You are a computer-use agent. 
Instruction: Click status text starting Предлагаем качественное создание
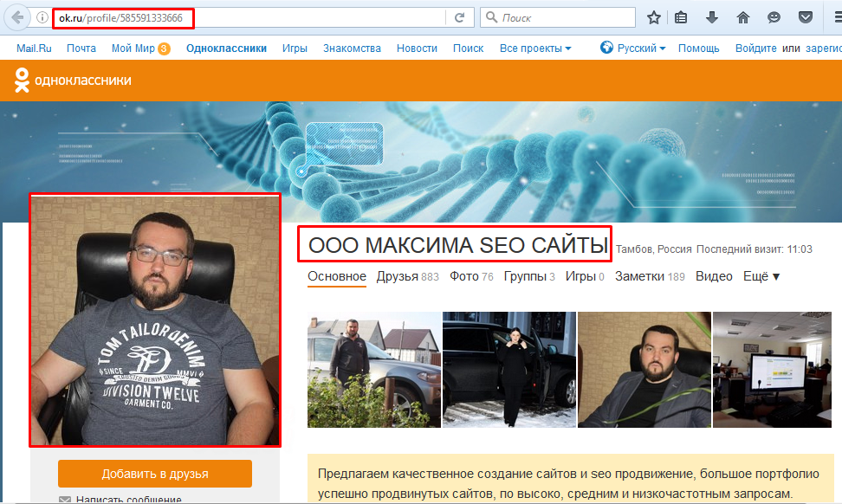[568, 483]
